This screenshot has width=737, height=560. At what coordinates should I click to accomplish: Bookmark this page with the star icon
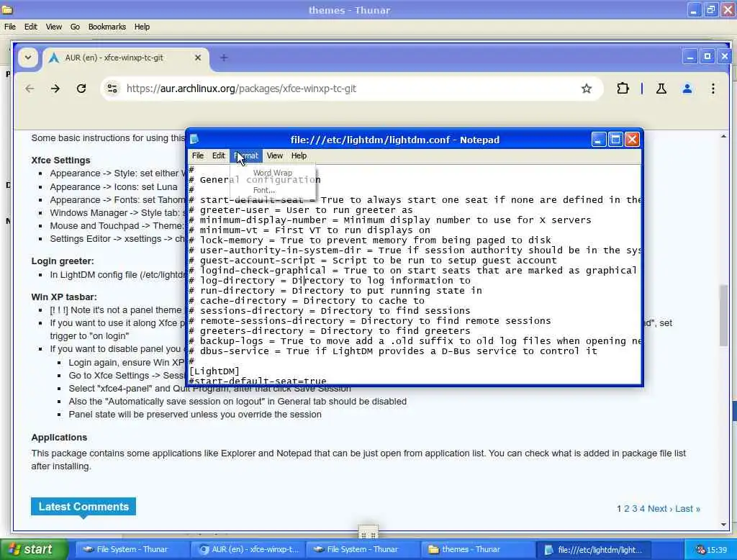586,89
